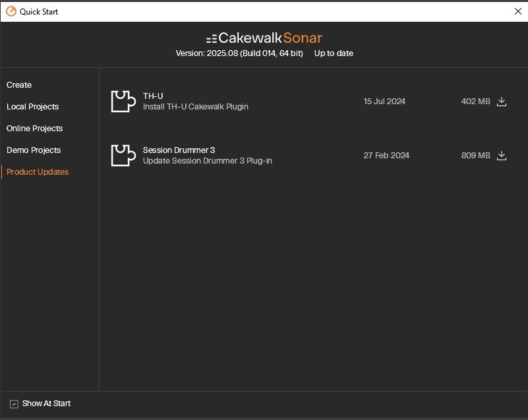Toggle the Show At Start checkbox
The image size is (528, 420).
pyautogui.click(x=14, y=404)
